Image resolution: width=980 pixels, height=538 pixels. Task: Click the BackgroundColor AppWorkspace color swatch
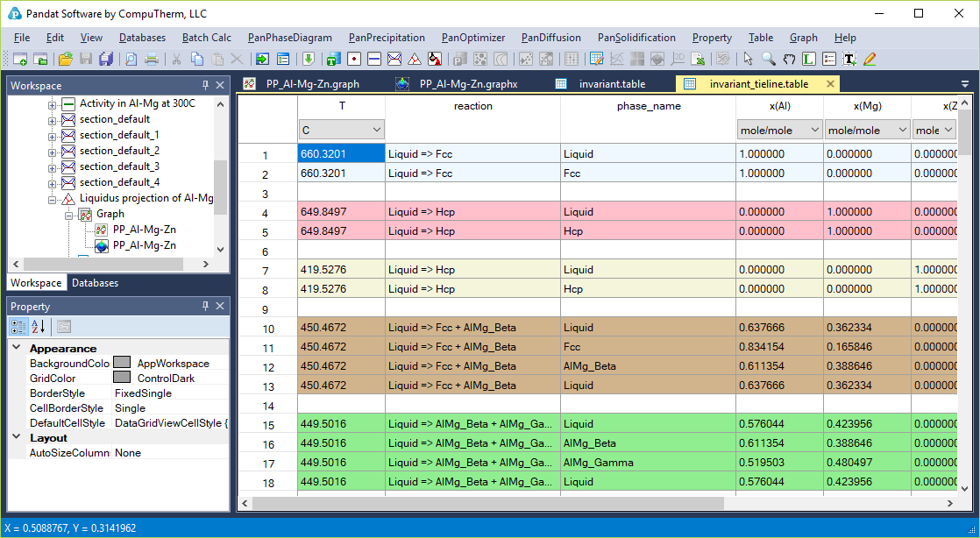click(x=122, y=363)
